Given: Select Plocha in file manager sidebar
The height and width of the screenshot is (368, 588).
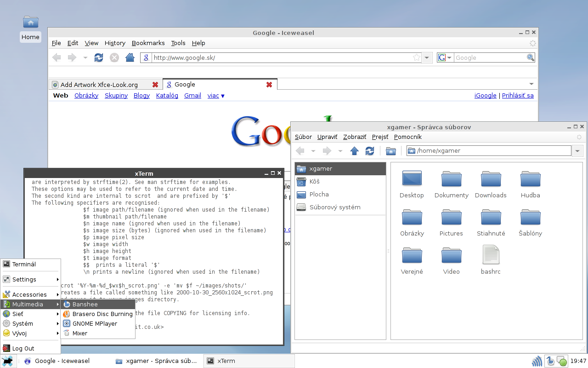Looking at the screenshot, I should point(340,195).
